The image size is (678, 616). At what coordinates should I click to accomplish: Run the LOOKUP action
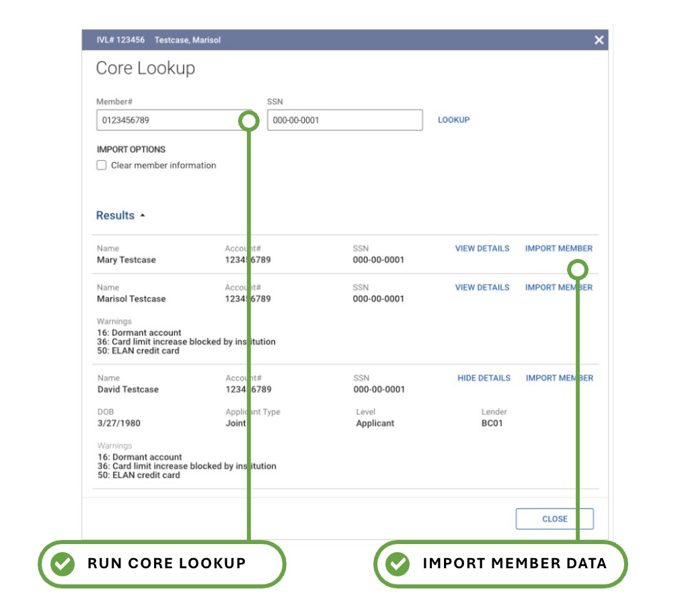coord(453,120)
